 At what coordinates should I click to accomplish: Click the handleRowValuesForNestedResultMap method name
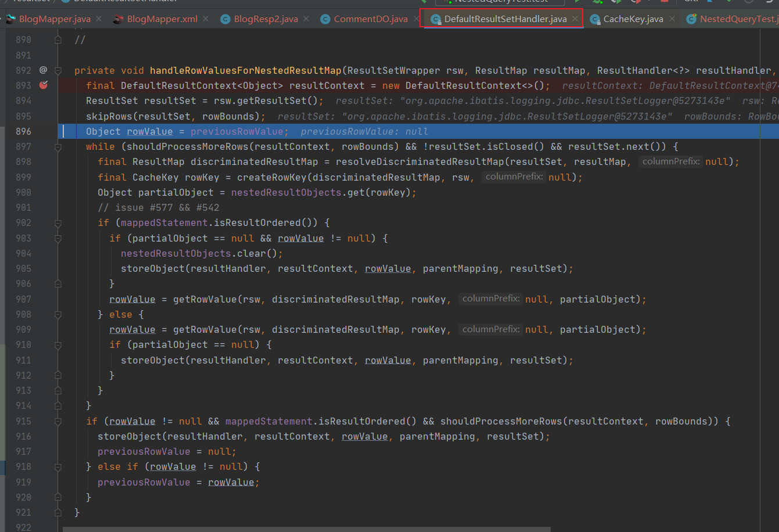[246, 70]
